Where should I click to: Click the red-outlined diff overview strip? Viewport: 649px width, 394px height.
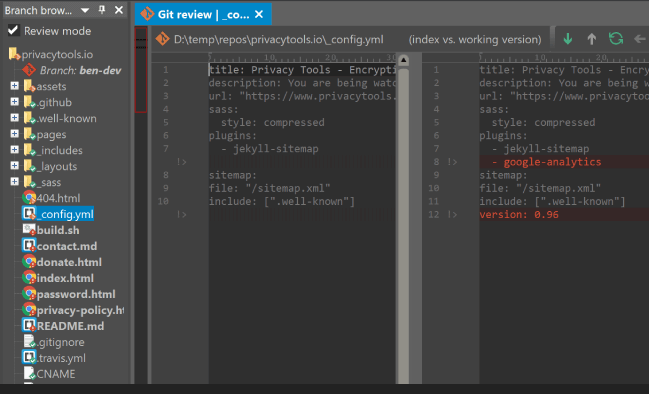[141, 70]
